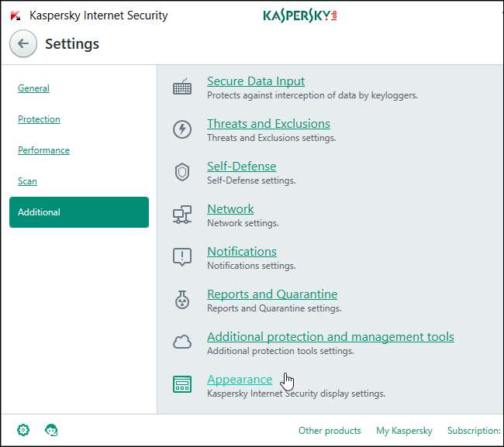Click the Reports and Quarantine flask icon
The image size is (504, 447).
182,300
